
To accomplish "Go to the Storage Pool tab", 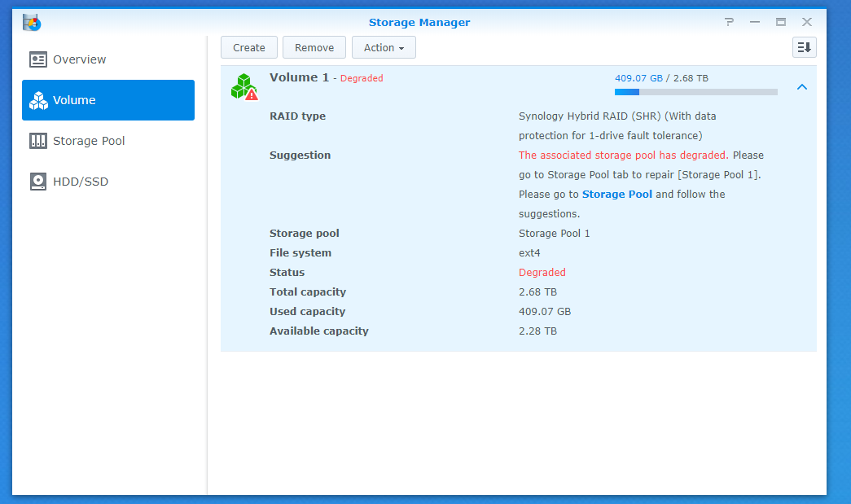I will pos(108,141).
